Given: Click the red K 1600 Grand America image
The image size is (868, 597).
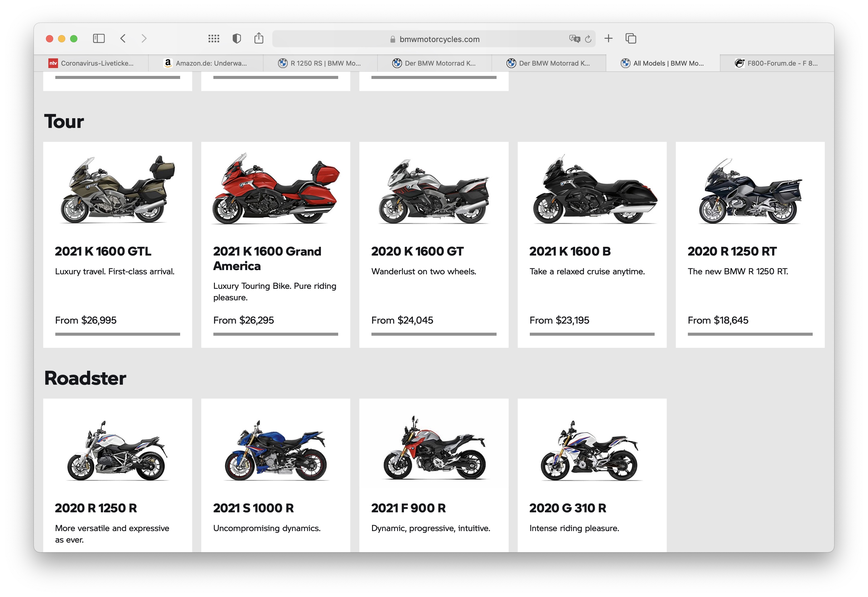Looking at the screenshot, I should [x=276, y=189].
